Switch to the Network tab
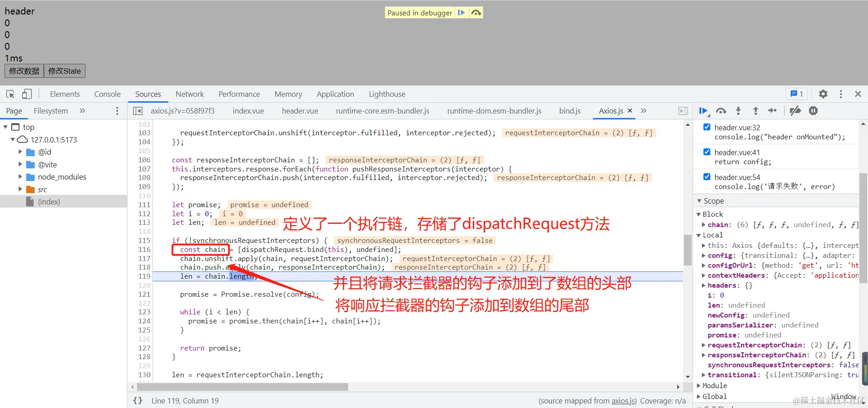 [189, 94]
